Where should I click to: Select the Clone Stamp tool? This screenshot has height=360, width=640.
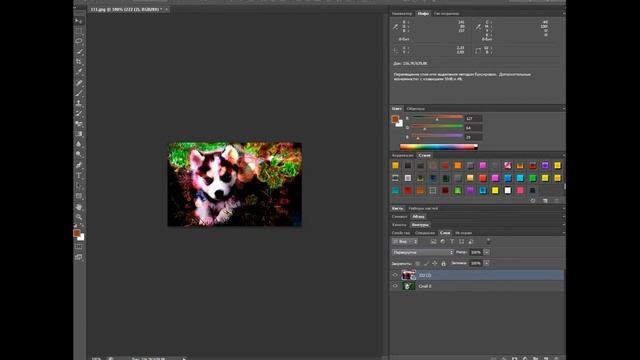(x=79, y=104)
